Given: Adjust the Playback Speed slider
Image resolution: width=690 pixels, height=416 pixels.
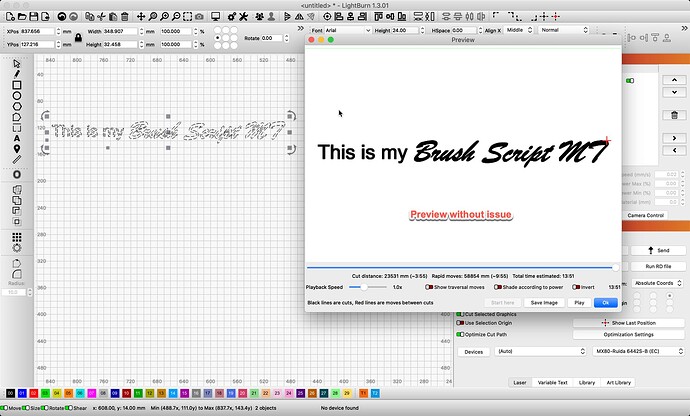Looking at the screenshot, I should click(367, 287).
